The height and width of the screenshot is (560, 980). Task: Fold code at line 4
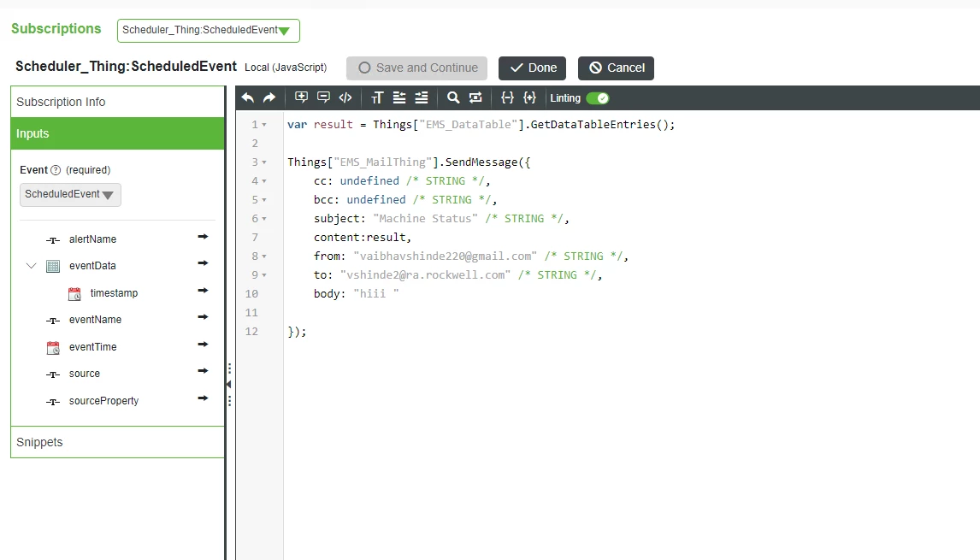pyautogui.click(x=264, y=181)
